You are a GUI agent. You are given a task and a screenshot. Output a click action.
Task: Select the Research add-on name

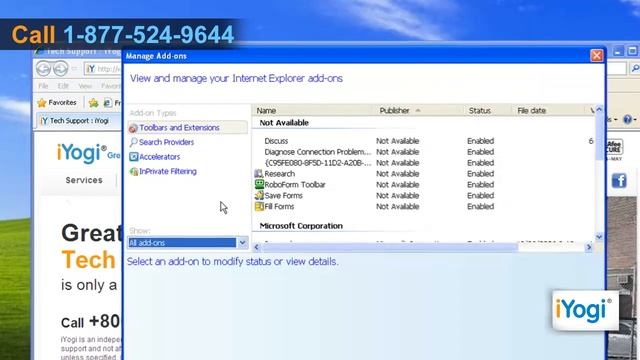click(280, 174)
